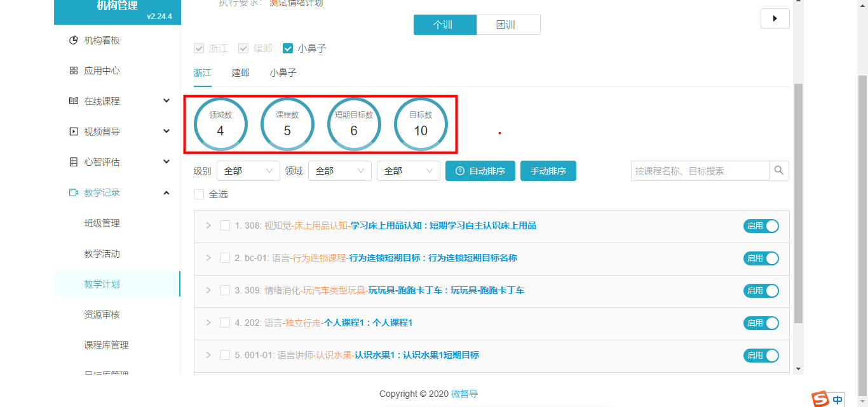Click the Sogou input method S icon
868x407 pixels.
click(821, 399)
